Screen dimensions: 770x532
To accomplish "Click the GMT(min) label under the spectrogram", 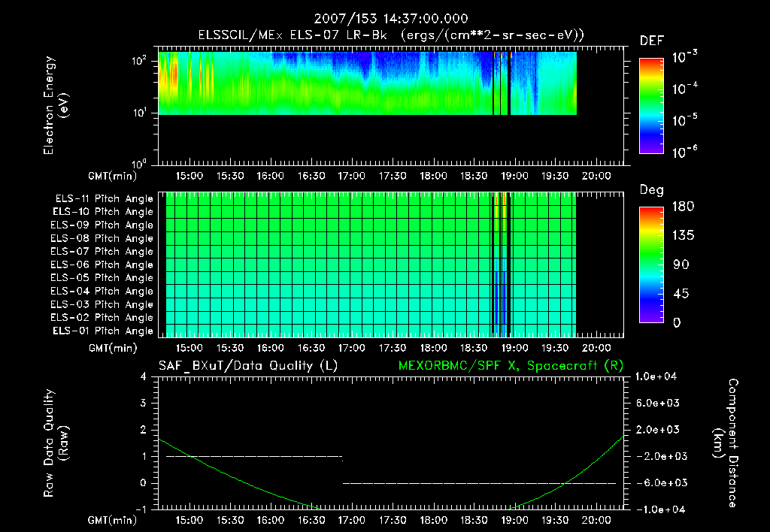I will 113,176.
